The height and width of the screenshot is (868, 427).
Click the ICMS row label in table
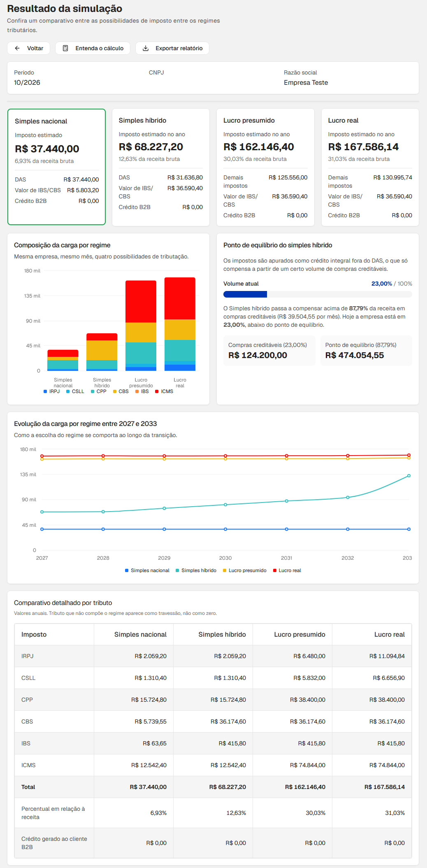point(28,765)
